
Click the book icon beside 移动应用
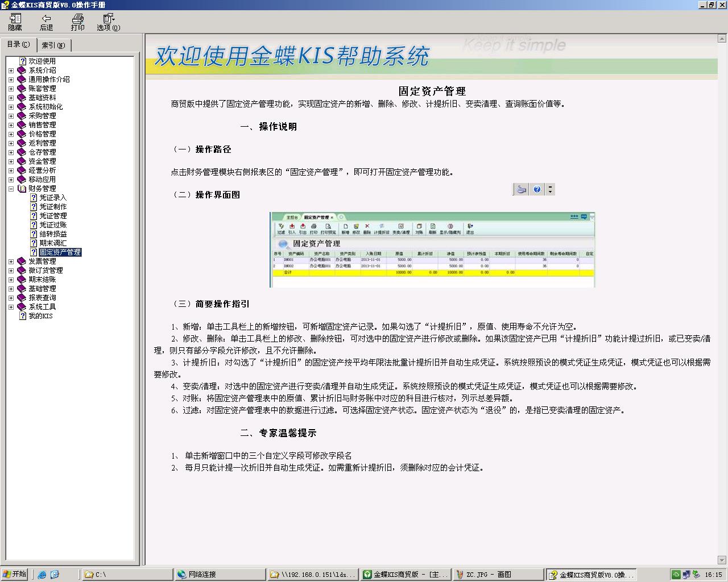(x=22, y=180)
